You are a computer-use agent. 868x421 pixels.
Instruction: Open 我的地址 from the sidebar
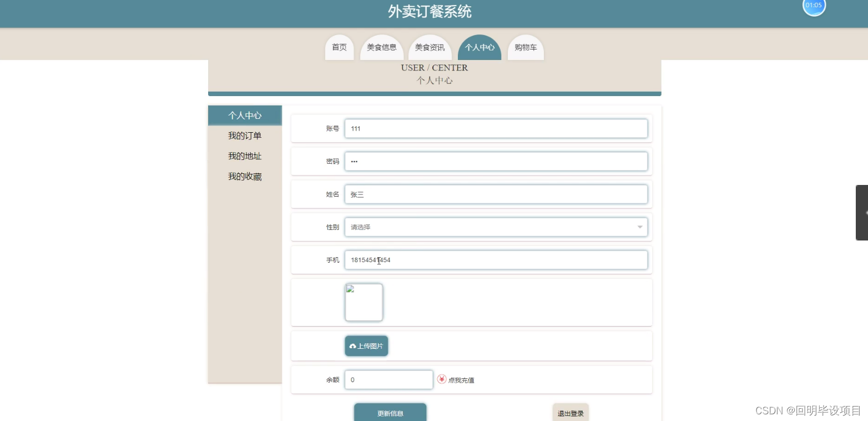point(245,156)
